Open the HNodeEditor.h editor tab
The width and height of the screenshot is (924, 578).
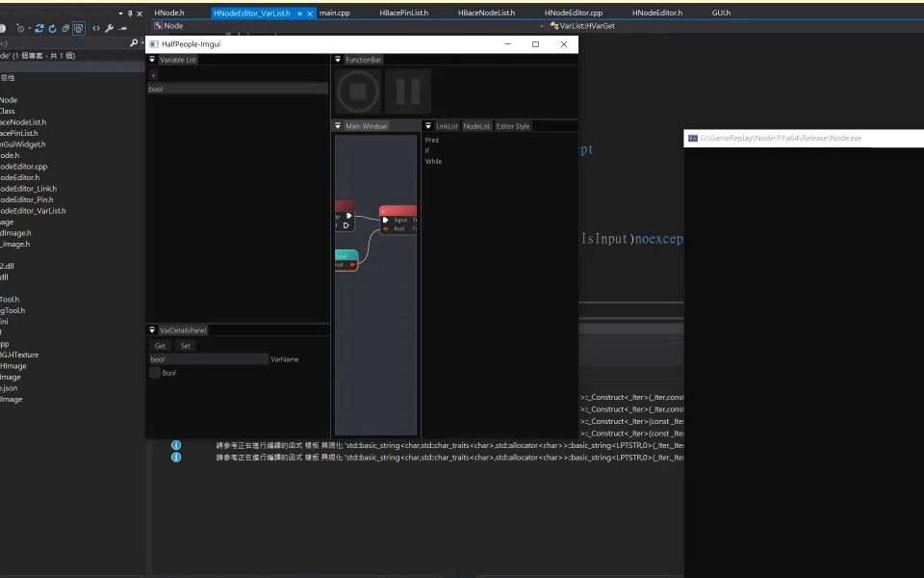(x=657, y=13)
